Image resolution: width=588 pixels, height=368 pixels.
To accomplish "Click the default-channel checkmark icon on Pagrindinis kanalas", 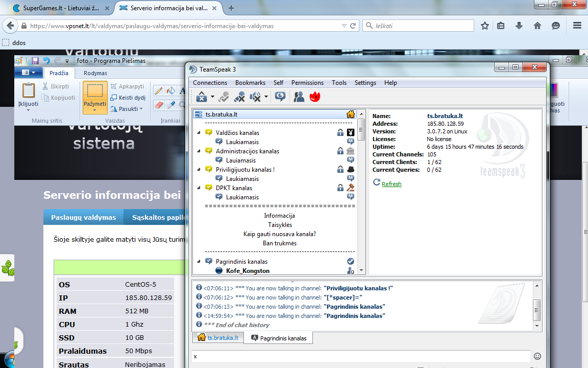I will point(351,261).
